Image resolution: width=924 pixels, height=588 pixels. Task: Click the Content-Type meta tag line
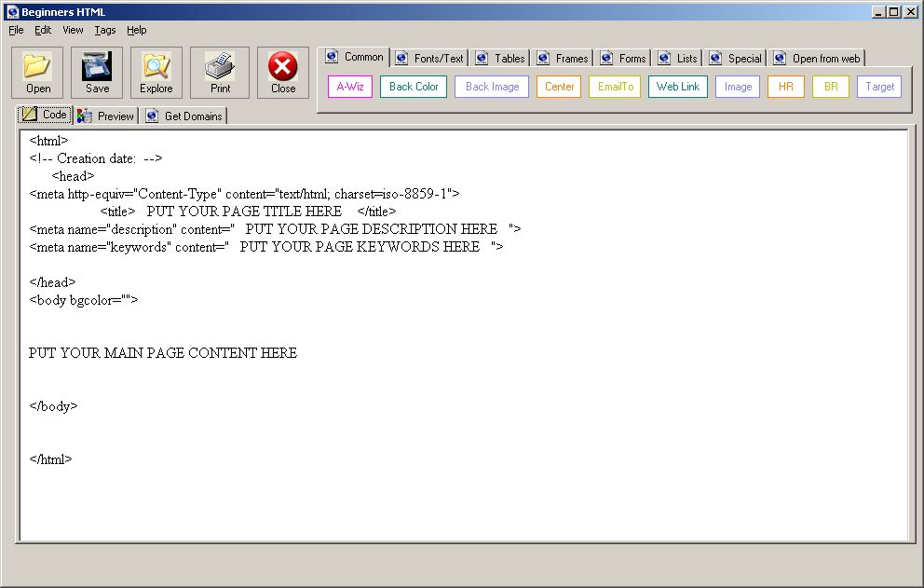point(244,194)
